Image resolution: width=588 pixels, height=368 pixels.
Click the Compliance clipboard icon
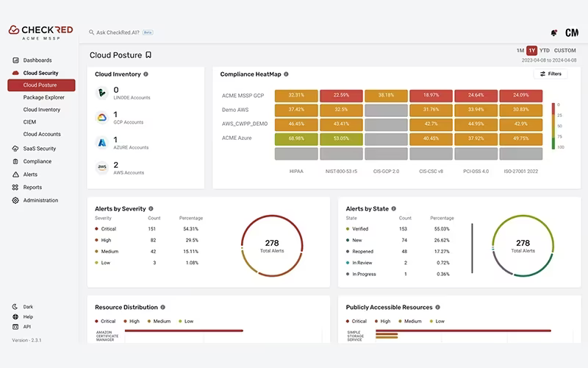coord(15,161)
